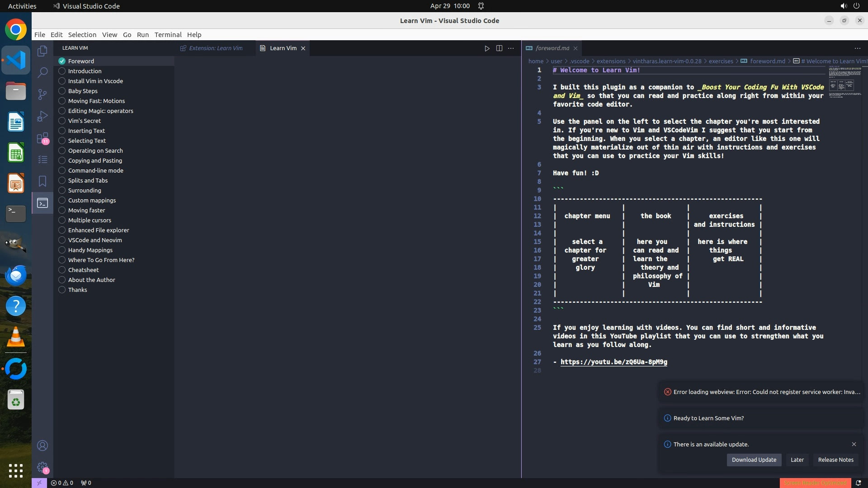Toggle Baby Steps chapter circle
The width and height of the screenshot is (868, 488).
pyautogui.click(x=62, y=91)
